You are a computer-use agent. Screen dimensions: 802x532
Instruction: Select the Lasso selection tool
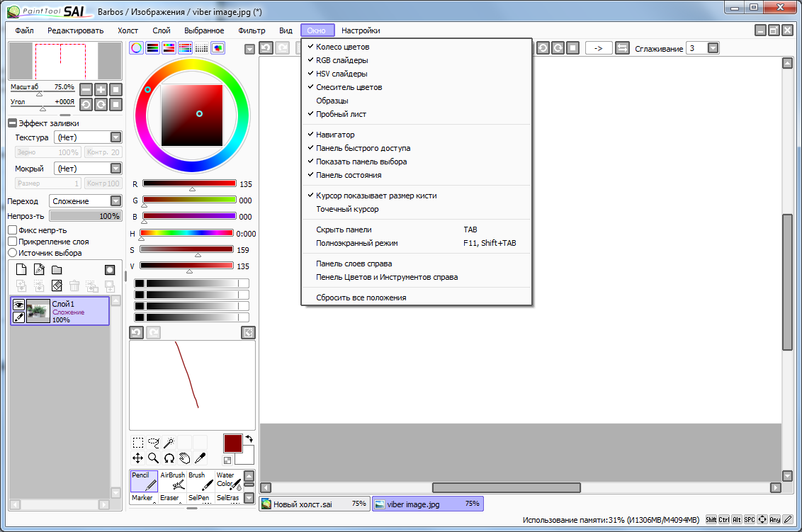click(x=154, y=443)
